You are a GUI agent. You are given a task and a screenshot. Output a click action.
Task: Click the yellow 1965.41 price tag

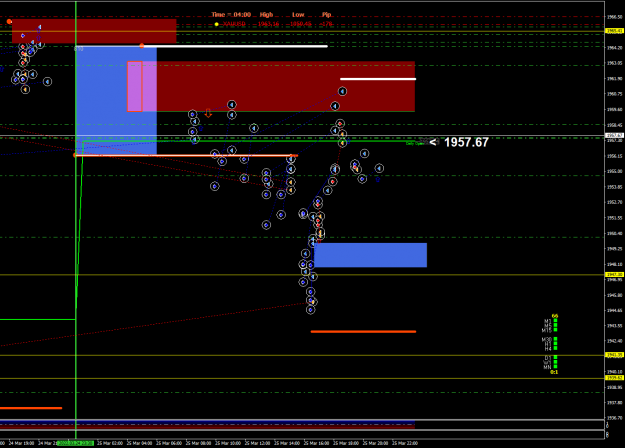coord(614,31)
